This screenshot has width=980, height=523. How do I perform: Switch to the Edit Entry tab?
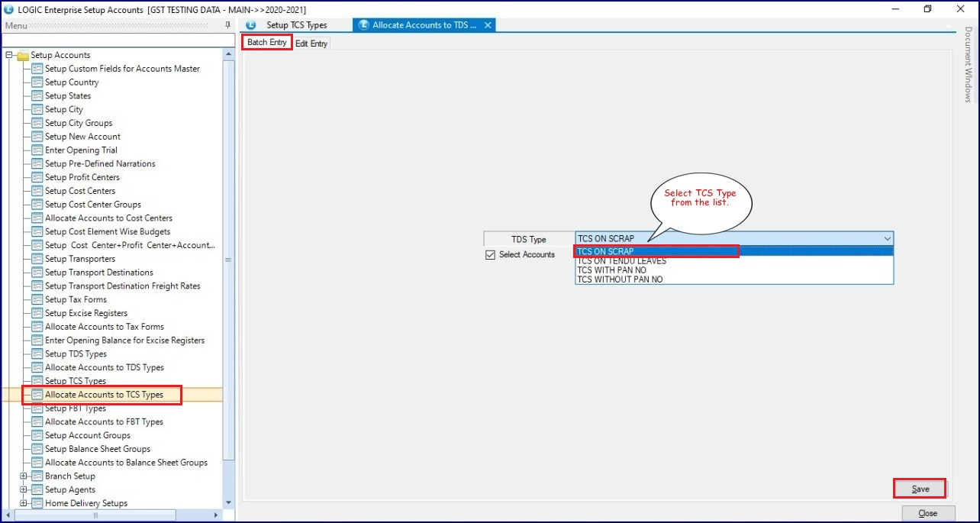(x=311, y=44)
